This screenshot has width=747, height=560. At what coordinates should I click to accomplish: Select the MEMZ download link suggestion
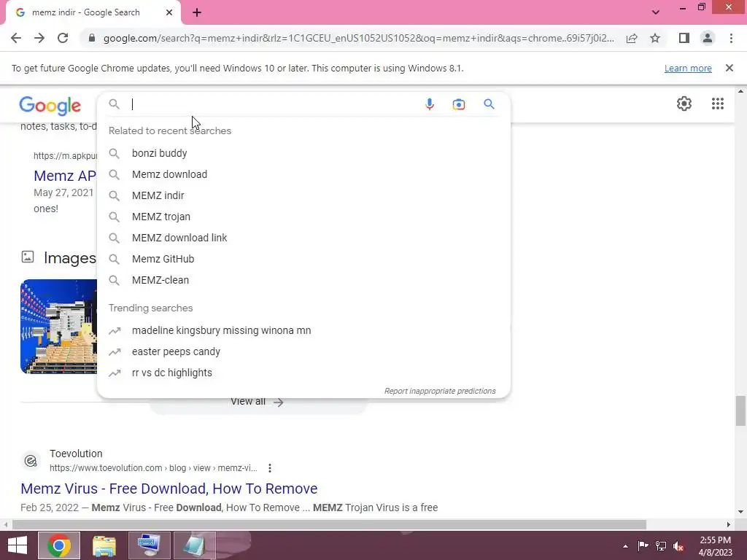point(303,238)
